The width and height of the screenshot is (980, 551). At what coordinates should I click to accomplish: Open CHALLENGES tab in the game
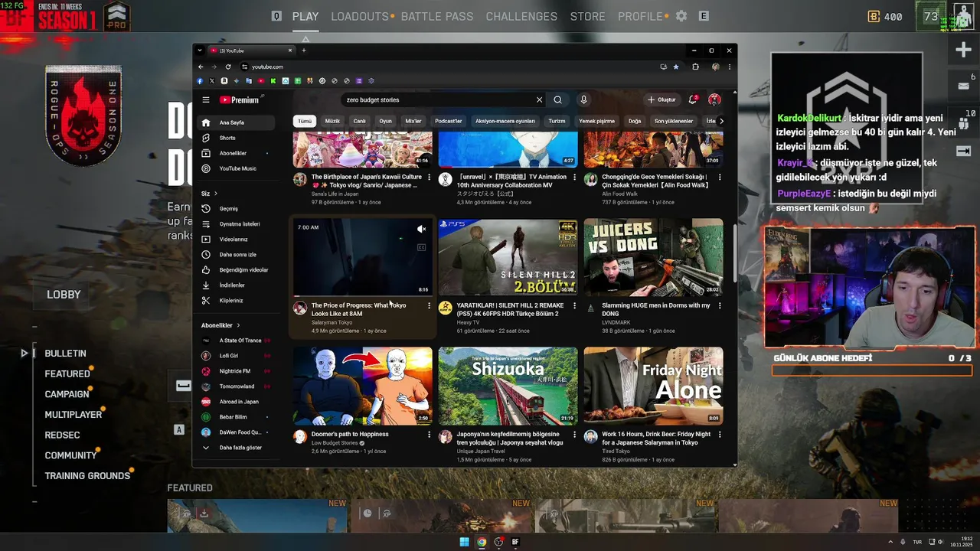521,16
